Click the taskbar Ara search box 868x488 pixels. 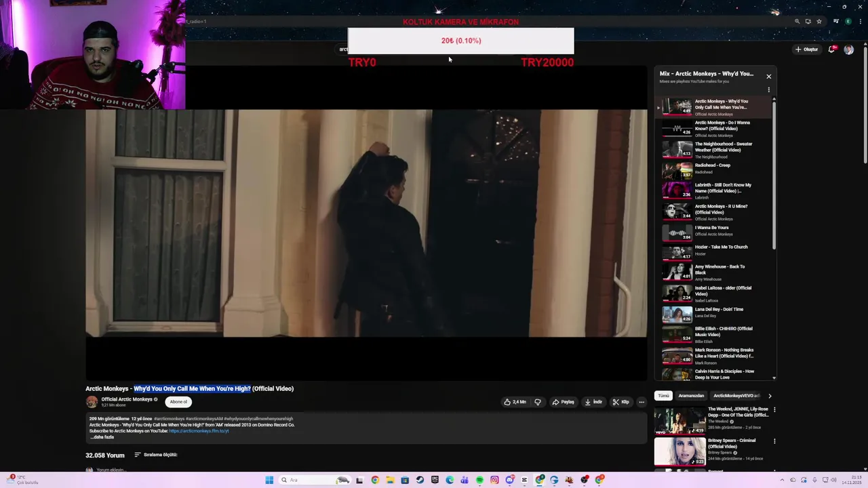314,480
